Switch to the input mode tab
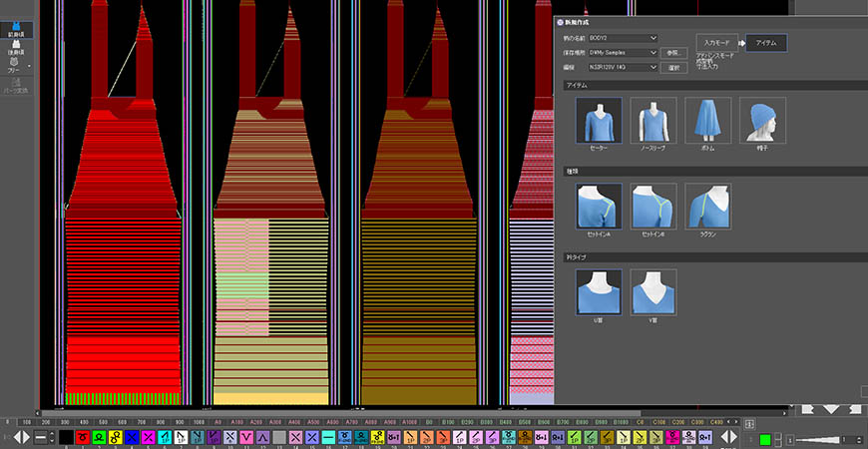This screenshot has width=868, height=449. pos(716,44)
